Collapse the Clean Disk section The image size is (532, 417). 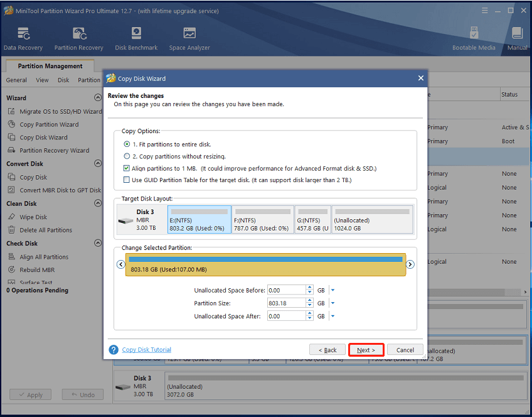tap(98, 203)
